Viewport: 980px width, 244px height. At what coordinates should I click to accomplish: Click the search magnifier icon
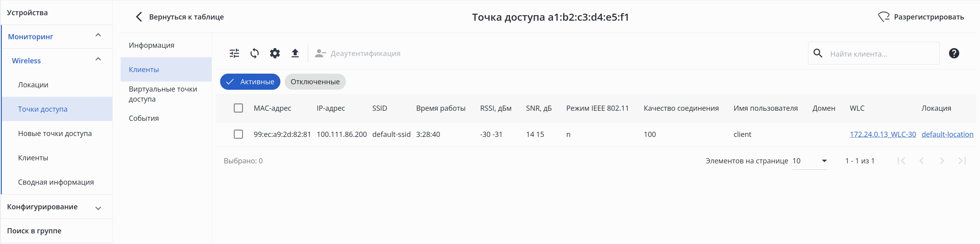(817, 54)
